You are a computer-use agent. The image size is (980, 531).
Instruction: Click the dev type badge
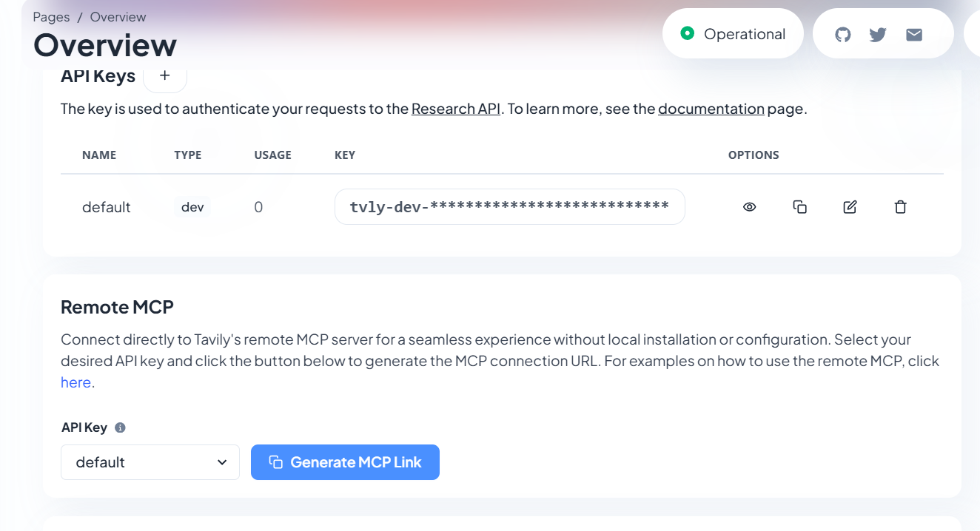(192, 207)
